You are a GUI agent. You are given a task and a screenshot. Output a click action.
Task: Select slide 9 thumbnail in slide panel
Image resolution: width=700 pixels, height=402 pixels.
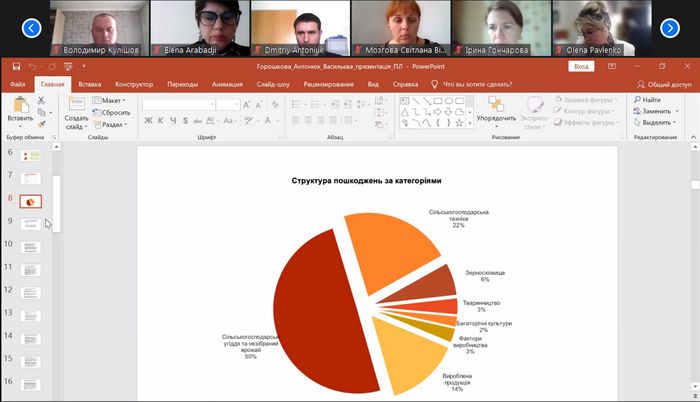[x=31, y=225]
